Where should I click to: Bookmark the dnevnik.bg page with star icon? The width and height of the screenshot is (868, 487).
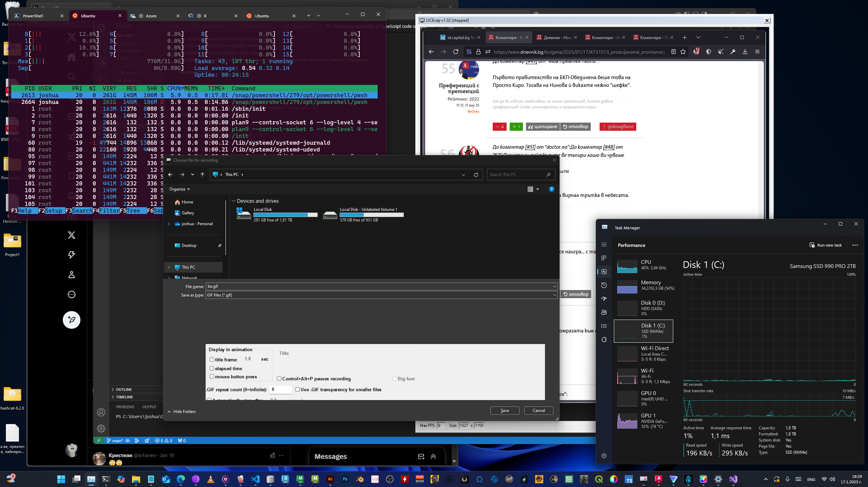(683, 52)
